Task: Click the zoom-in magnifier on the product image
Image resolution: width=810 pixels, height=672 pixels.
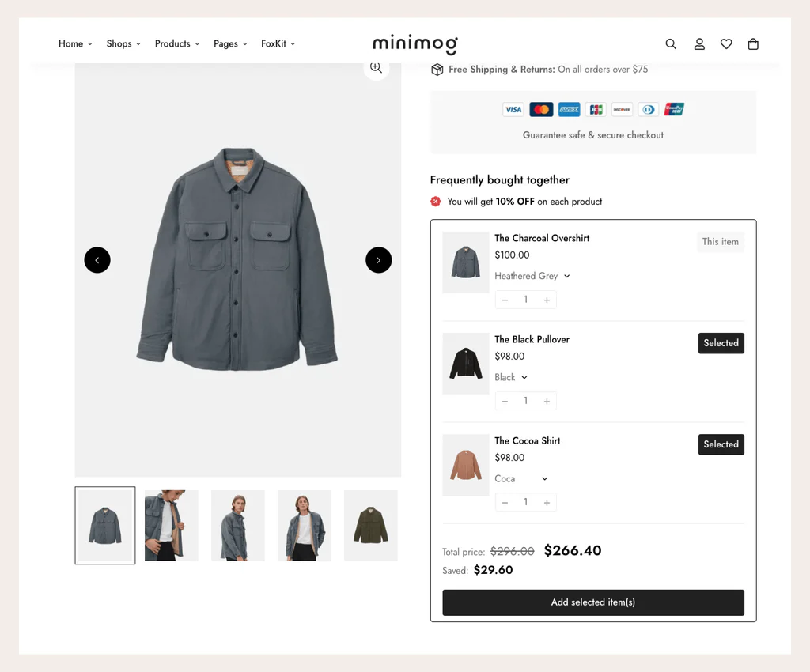Action: point(376,69)
